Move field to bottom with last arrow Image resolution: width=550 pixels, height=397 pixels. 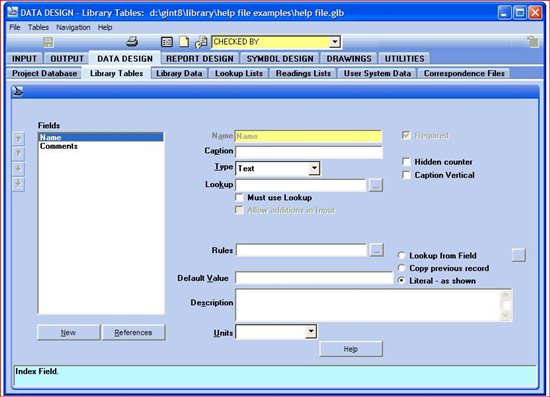point(19,183)
